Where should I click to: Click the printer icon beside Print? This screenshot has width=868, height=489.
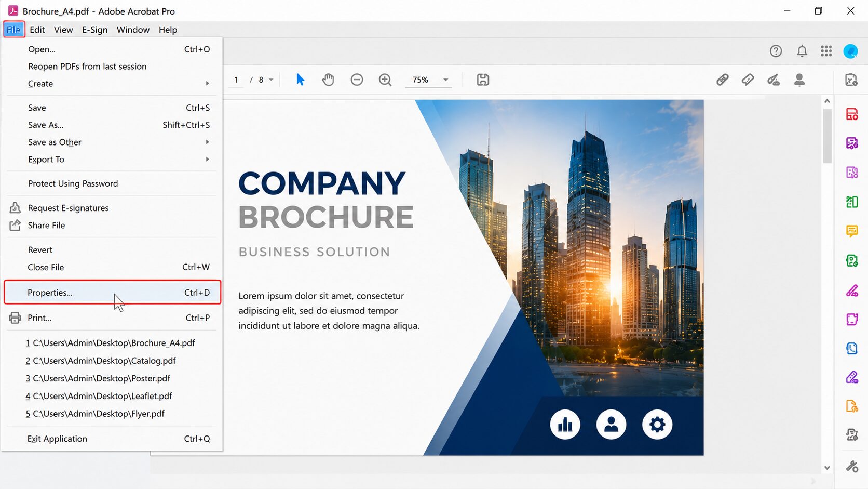(15, 318)
